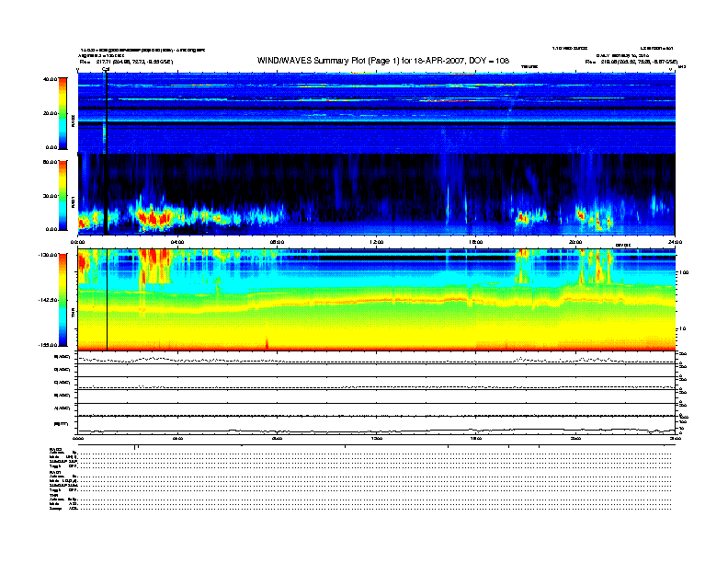Click the upper-left Rs= position text
Image resolution: width=728 pixels, height=563 pixels.
tap(126, 62)
